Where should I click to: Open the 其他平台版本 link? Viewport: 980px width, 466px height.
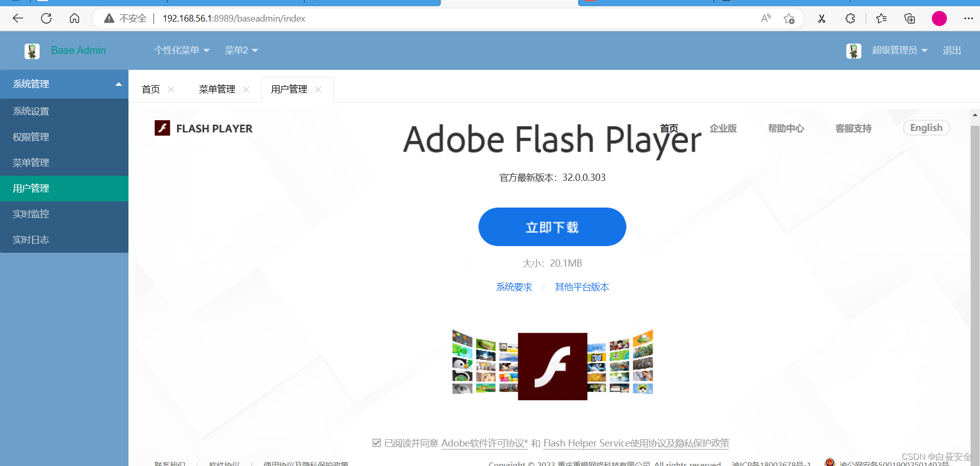point(582,287)
